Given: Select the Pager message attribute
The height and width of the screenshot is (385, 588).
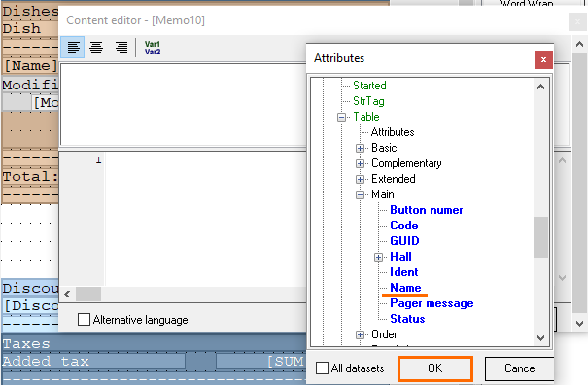Looking at the screenshot, I should coord(432,303).
